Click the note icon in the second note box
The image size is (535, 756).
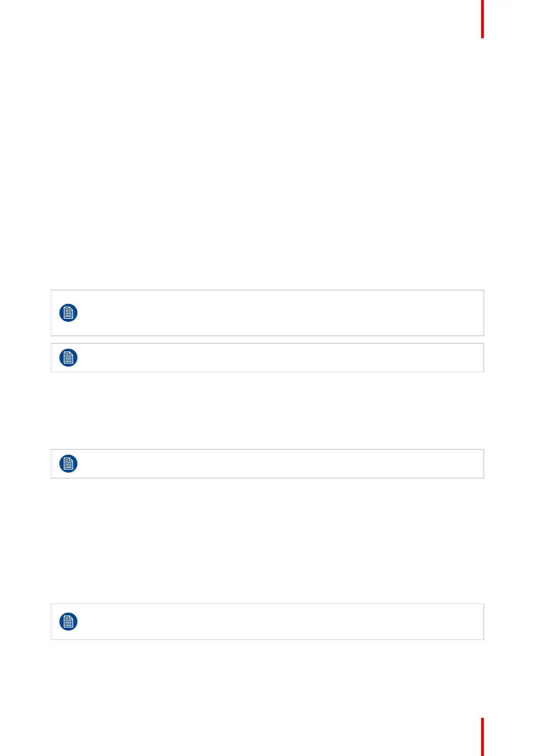pyautogui.click(x=68, y=358)
